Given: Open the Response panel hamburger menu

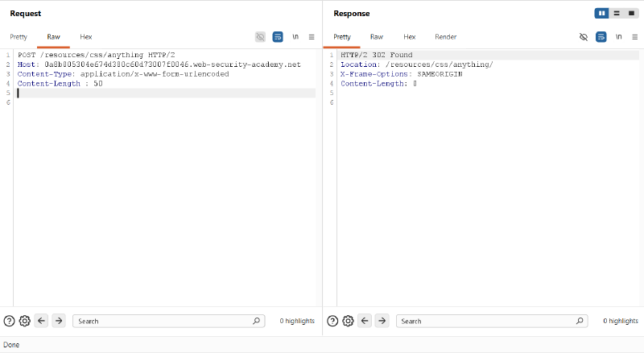Looking at the screenshot, I should pos(635,37).
